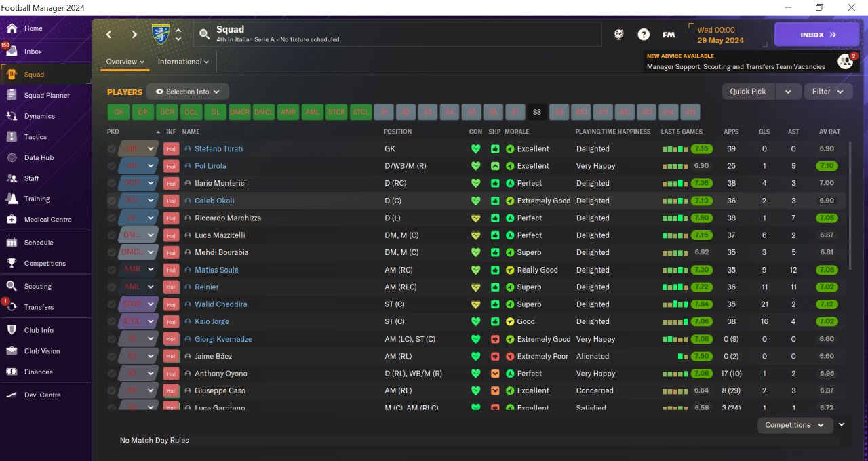
Task: Navigate back with the left arrow
Action: pos(109,35)
